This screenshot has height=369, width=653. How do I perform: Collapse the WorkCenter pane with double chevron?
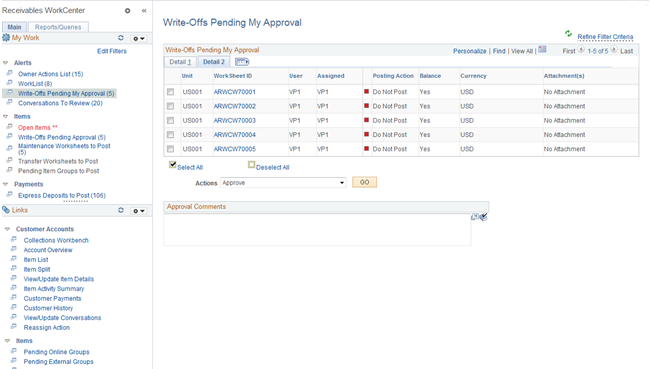coord(144,11)
